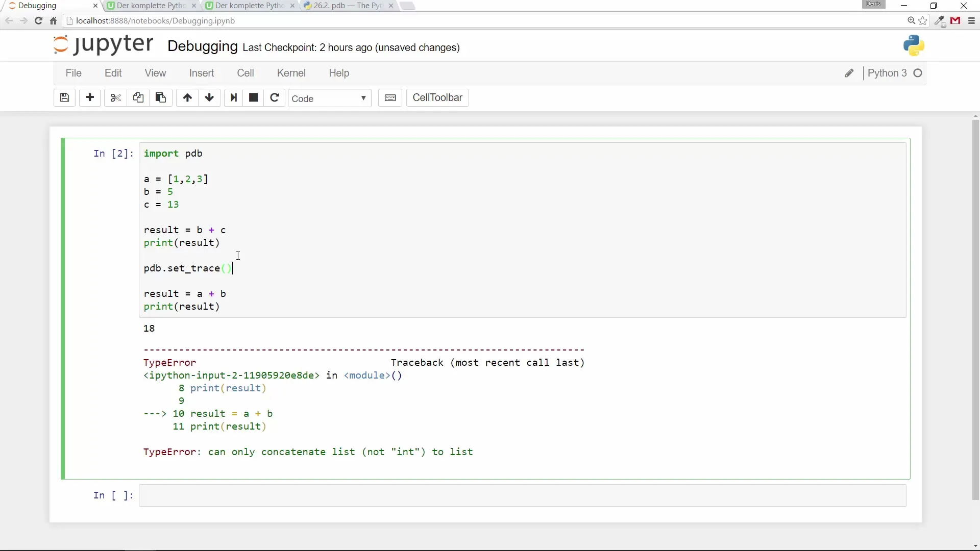Interrupt the kernel with the stop icon
This screenshot has height=551, width=980.
click(x=254, y=97)
